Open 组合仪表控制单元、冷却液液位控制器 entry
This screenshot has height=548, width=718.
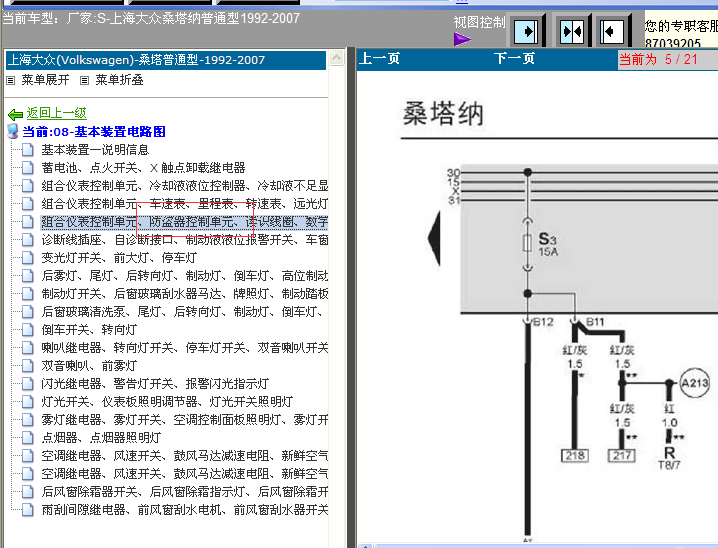185,185
